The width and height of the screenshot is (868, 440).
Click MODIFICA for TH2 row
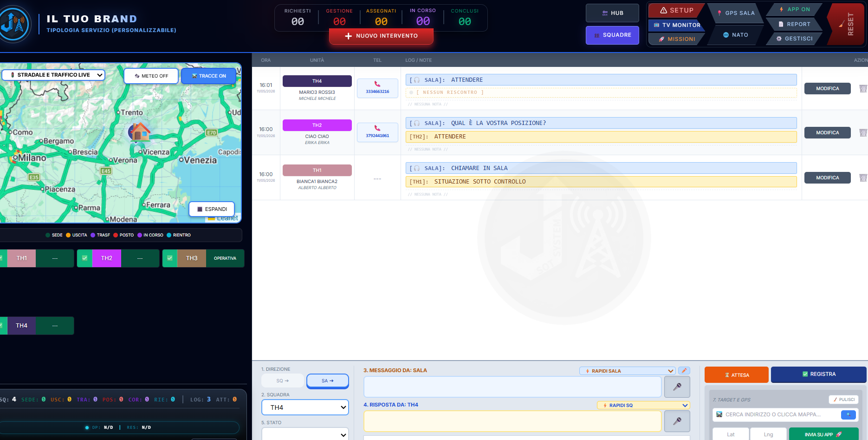coord(827,132)
